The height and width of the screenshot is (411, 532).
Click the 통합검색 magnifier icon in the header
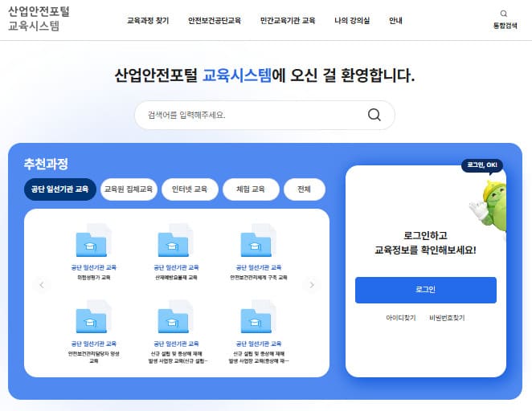point(504,14)
